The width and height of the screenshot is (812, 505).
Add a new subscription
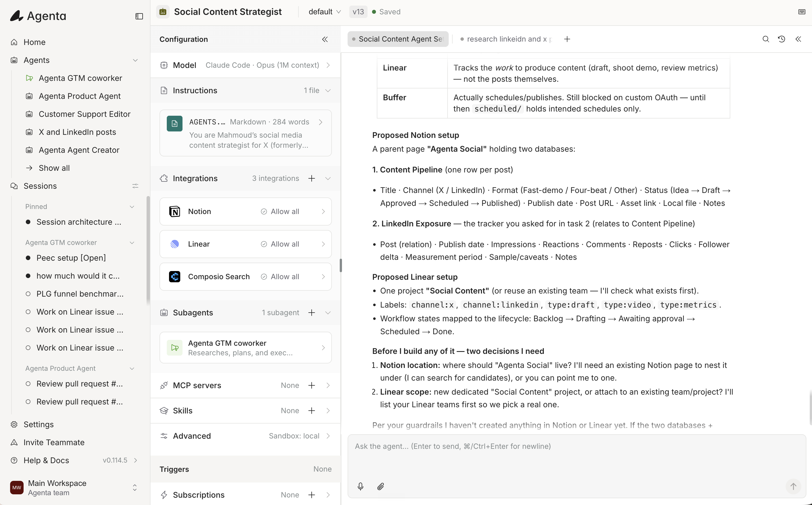(311, 495)
